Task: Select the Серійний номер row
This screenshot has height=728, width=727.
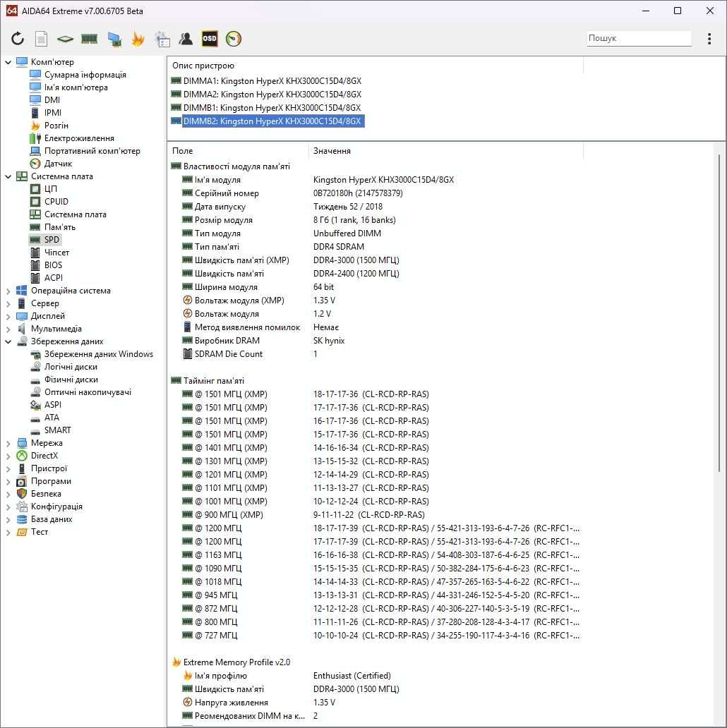Action: [x=375, y=193]
